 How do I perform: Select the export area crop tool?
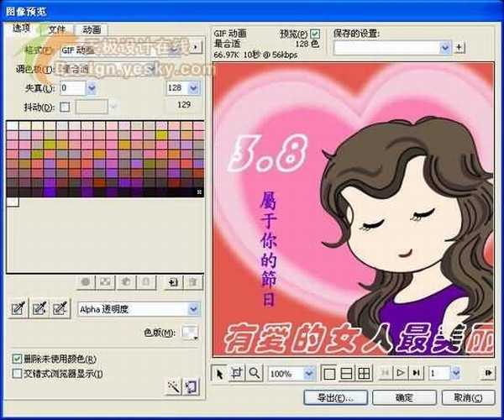tap(237, 374)
